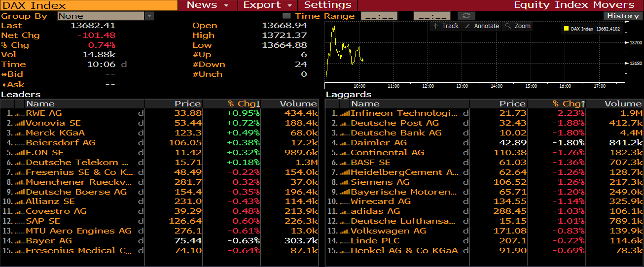Click the Track crosshair tool on chart
The height and width of the screenshot is (267, 644).
point(445,26)
